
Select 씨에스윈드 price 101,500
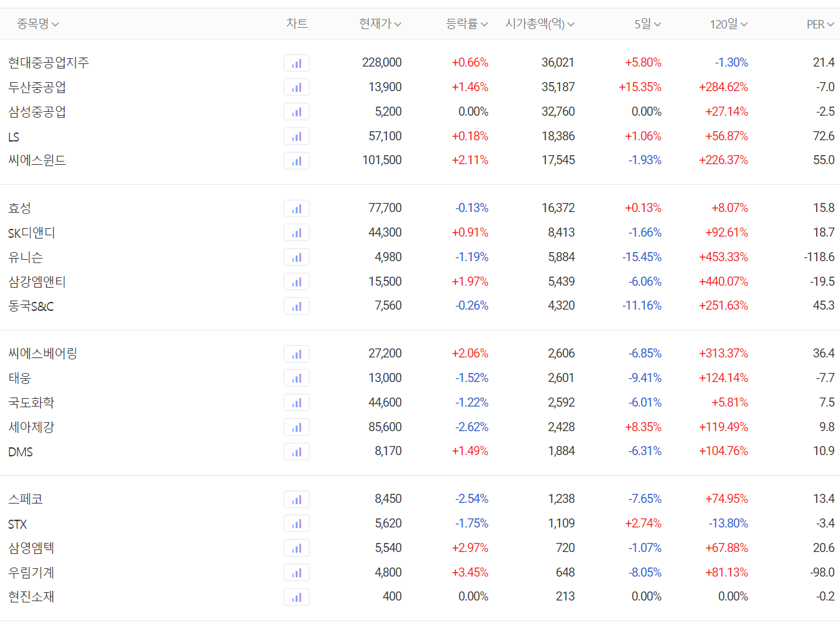(382, 160)
